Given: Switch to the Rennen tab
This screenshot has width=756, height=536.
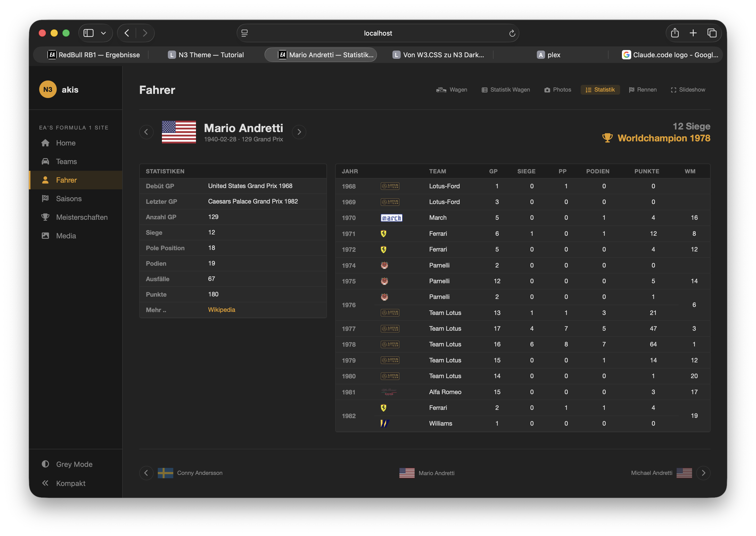Looking at the screenshot, I should pyautogui.click(x=643, y=90).
